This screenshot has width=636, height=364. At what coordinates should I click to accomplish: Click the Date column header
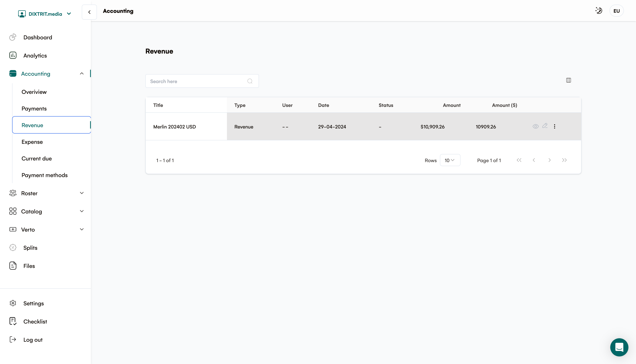(323, 105)
